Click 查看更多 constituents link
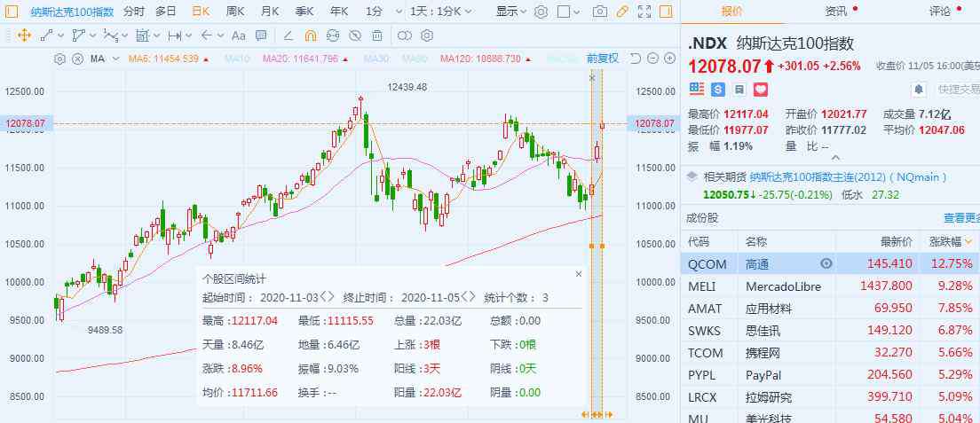 coord(962,218)
